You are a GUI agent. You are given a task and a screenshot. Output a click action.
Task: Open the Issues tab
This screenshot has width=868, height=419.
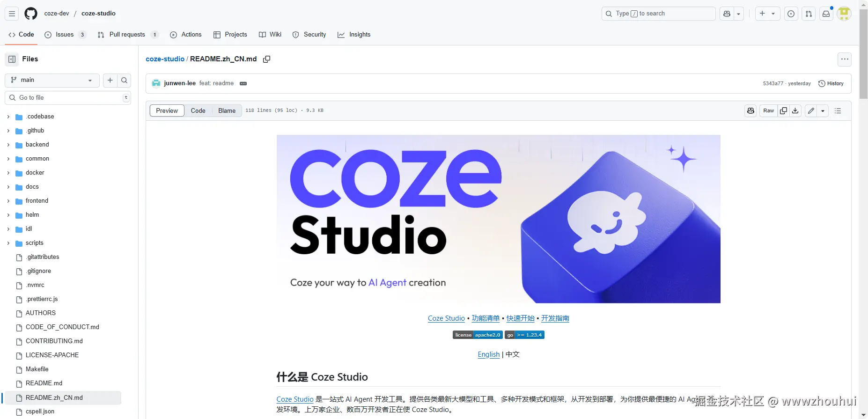(x=65, y=35)
